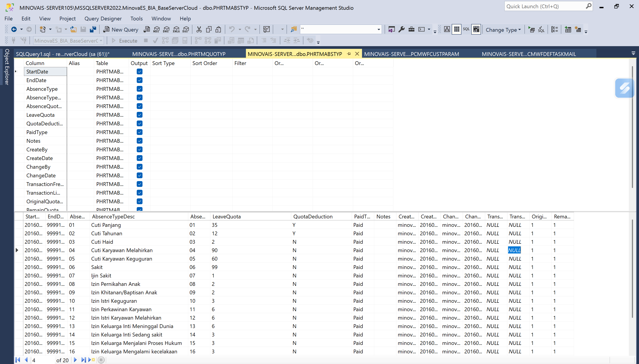Show the Diagram pane
Screen dimensions: 639x364
447,30
